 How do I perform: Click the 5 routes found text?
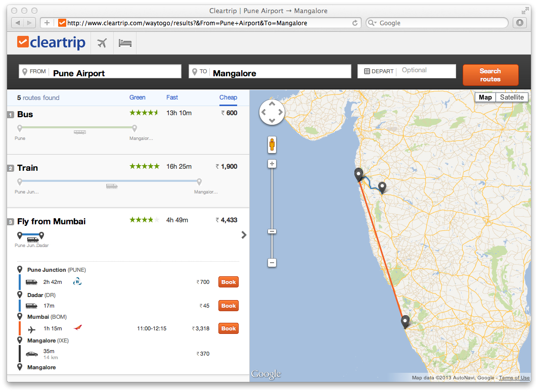(38, 97)
